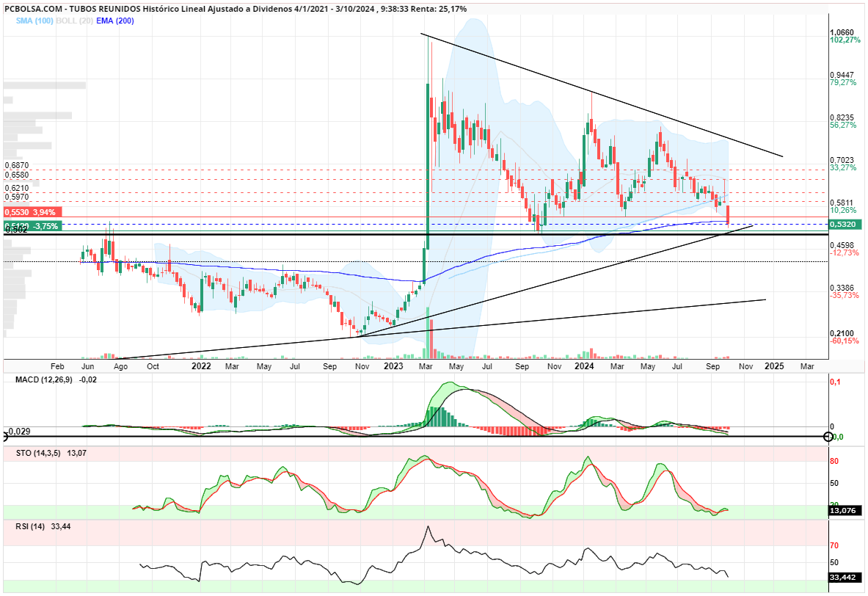Image resolution: width=868 pixels, height=596 pixels.
Task: Click the Ago label on time axis
Action: tap(120, 366)
